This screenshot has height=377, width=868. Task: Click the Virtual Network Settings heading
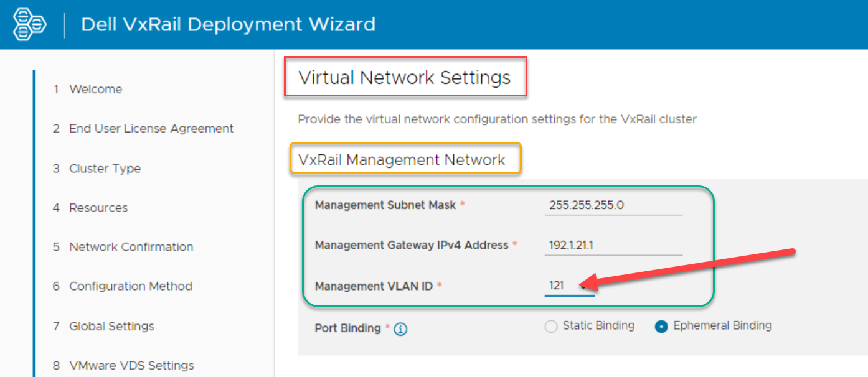click(x=405, y=78)
